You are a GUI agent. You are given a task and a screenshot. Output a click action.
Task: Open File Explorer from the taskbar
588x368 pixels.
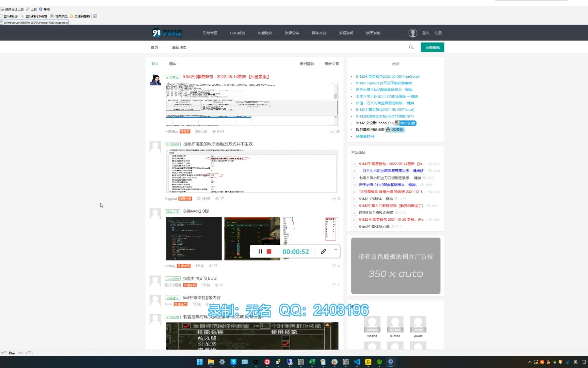[x=211, y=362]
